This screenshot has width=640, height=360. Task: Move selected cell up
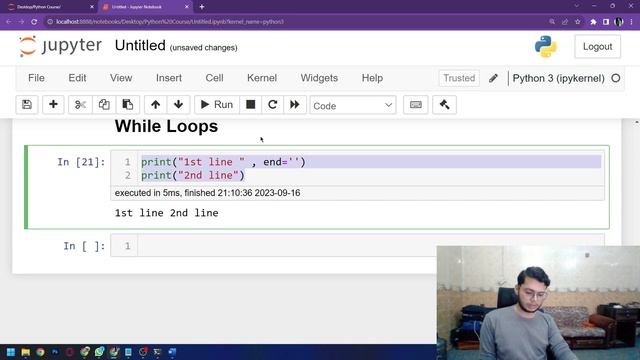point(156,105)
